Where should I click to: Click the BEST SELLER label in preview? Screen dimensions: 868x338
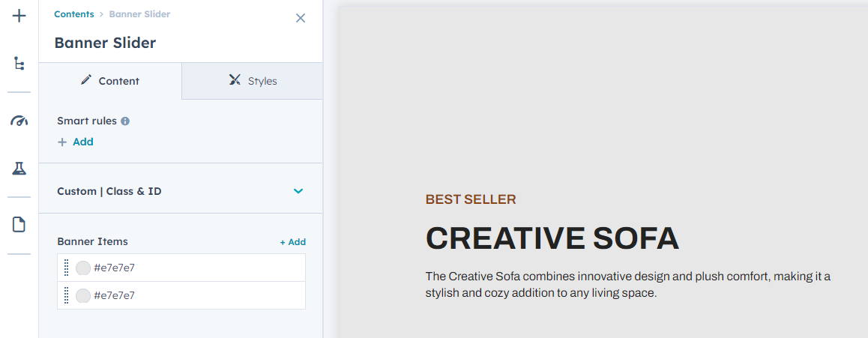pos(471,199)
